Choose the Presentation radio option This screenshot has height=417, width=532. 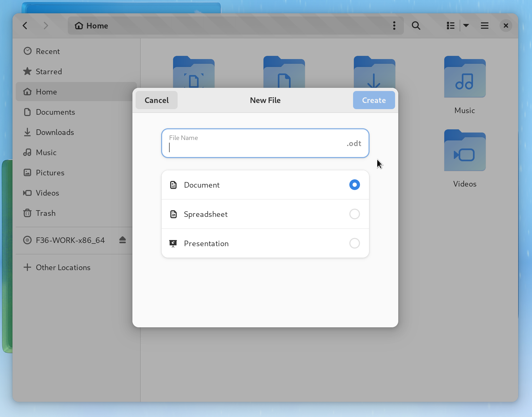pos(354,243)
